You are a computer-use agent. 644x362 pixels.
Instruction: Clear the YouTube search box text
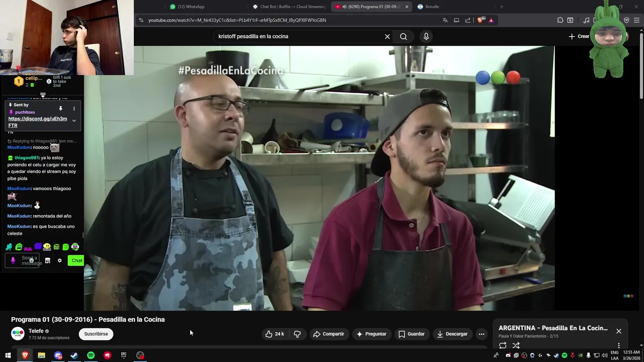tap(387, 36)
